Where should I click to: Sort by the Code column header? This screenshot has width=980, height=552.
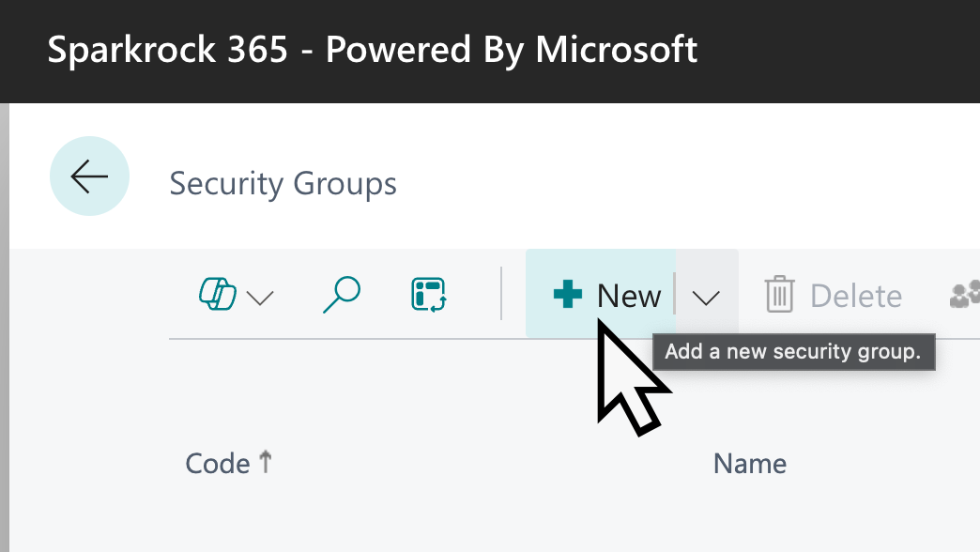point(228,463)
